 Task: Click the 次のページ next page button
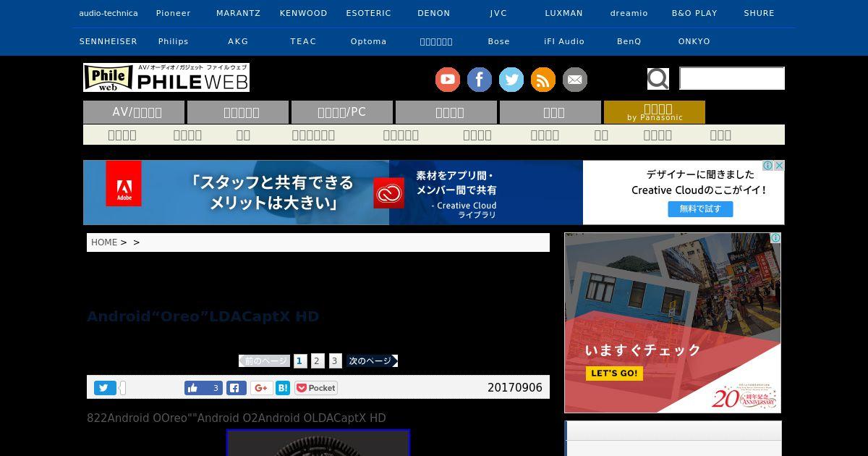pyautogui.click(x=372, y=360)
